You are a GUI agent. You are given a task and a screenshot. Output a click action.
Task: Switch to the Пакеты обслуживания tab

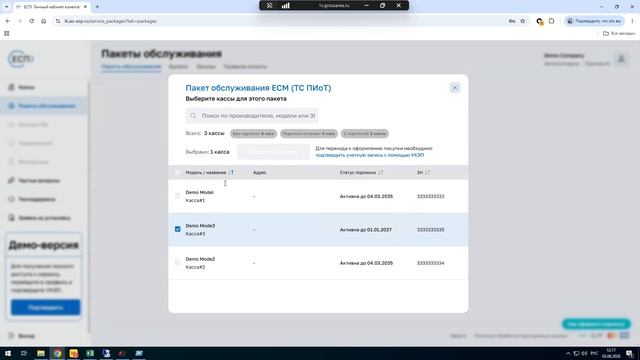click(x=131, y=67)
